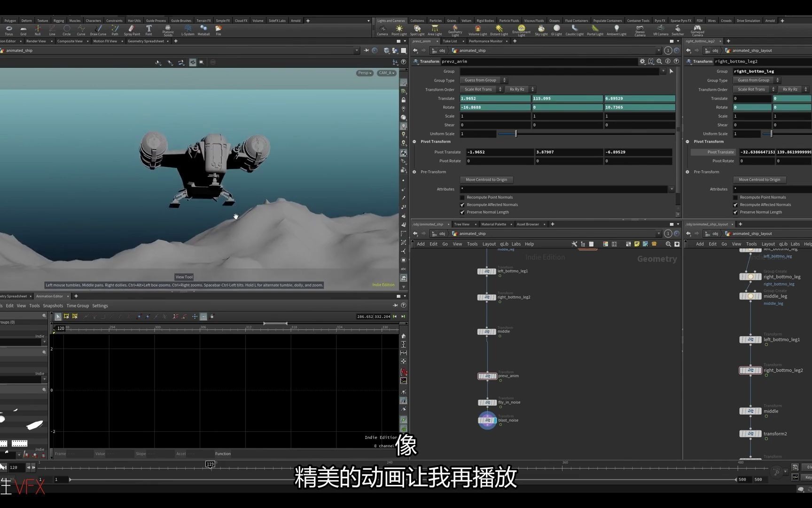Image resolution: width=812 pixels, height=508 pixels.
Task: Open Group Type dropdown for prevz_anim
Action: [x=484, y=80]
